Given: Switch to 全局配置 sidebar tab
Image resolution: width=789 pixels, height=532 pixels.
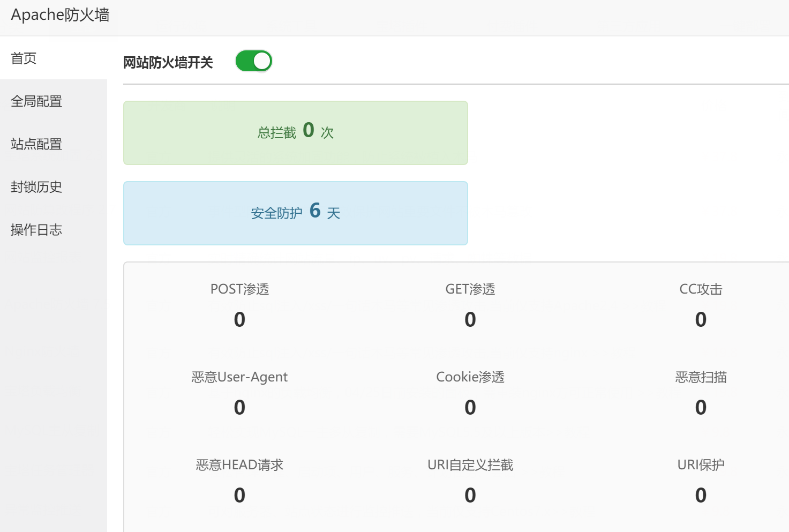Looking at the screenshot, I should click(x=54, y=101).
